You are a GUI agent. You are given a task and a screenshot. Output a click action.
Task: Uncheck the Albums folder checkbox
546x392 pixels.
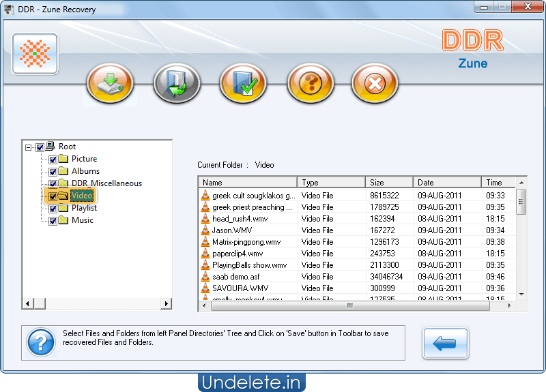point(53,172)
